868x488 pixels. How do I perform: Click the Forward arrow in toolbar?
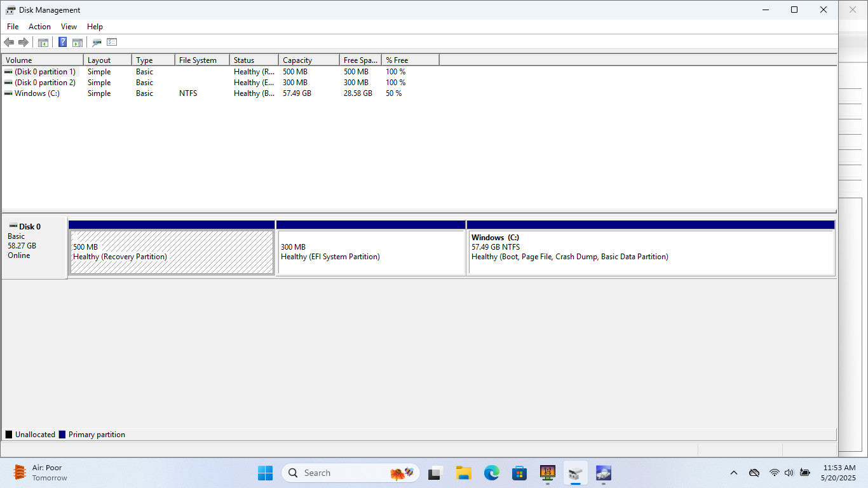click(x=24, y=43)
